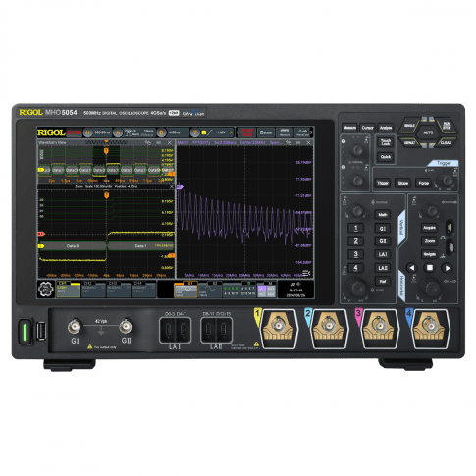Viewport: 476px width, 476px height.
Task: Push the vertical position knob
Action: 357,211
